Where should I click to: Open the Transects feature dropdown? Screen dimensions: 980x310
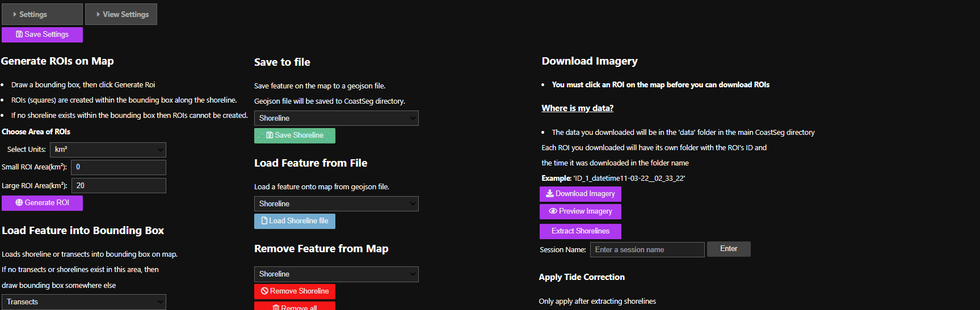point(84,302)
